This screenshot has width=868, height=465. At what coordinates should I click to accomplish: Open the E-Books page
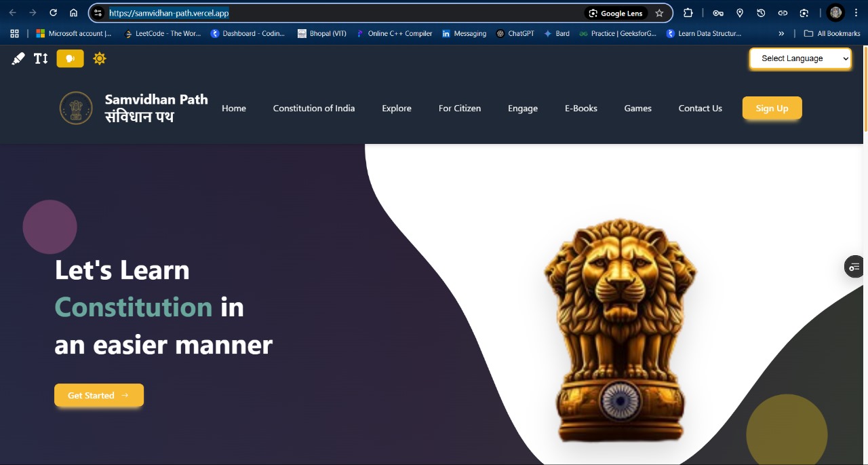pos(581,108)
